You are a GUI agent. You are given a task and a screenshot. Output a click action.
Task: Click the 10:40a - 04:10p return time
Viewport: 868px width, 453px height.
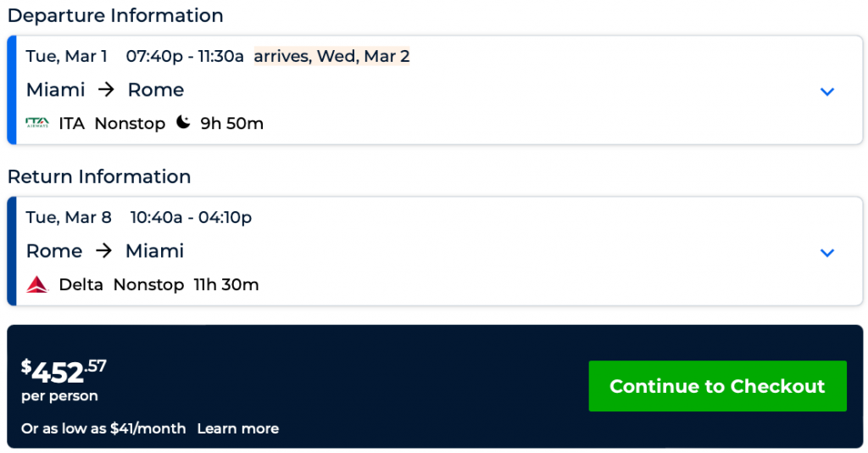191,218
